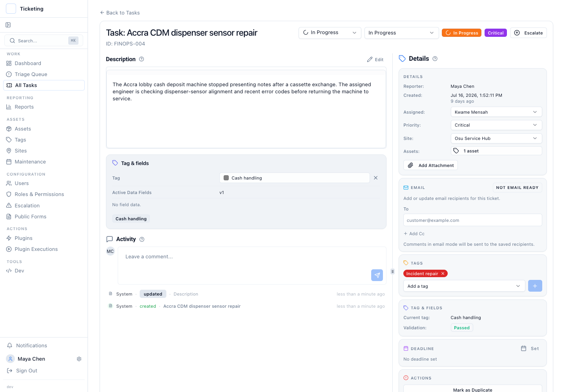Open Reports section
565x392 pixels.
pos(24,107)
